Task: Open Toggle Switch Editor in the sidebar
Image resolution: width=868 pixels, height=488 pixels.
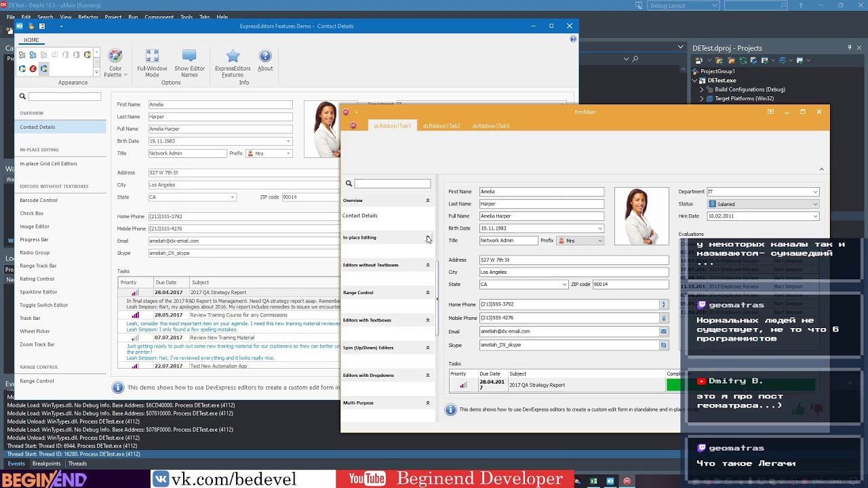Action: pos(44,305)
